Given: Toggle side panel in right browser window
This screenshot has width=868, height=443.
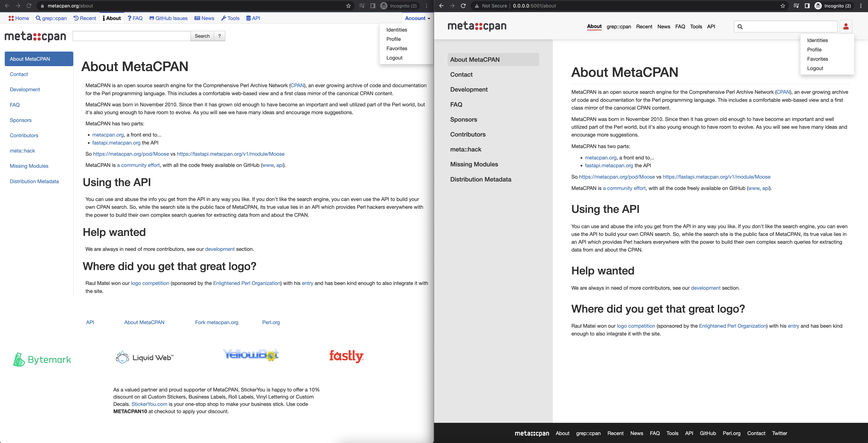Looking at the screenshot, I should tap(807, 6).
